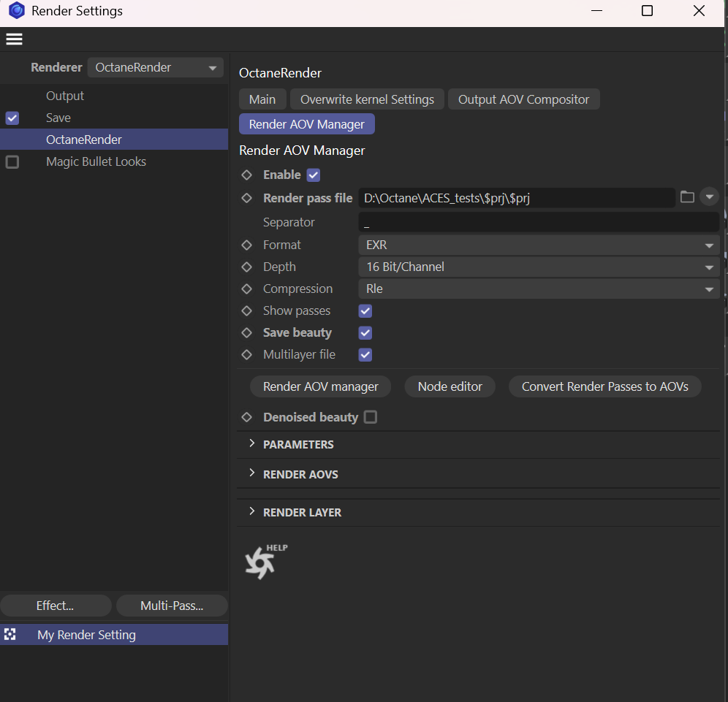Click the Multi-Pass... button
The image size is (728, 702).
pos(172,606)
